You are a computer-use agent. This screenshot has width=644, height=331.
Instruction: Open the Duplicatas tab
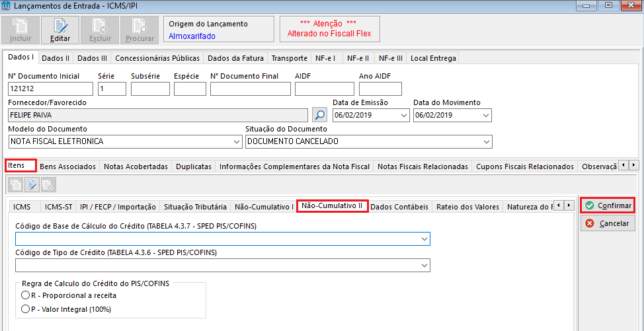[194, 166]
